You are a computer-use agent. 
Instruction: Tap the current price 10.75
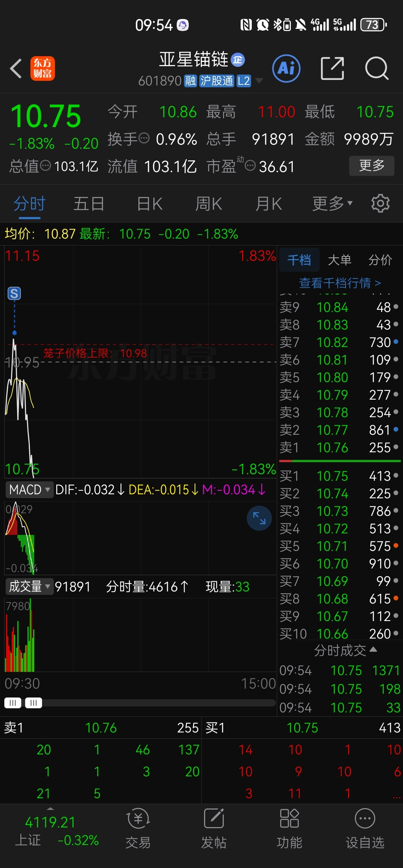(x=46, y=116)
